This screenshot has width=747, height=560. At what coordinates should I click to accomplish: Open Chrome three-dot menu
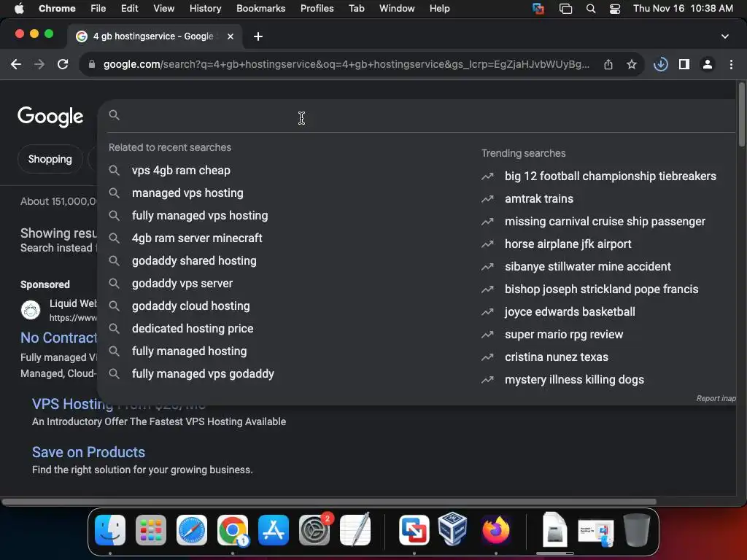(731, 64)
